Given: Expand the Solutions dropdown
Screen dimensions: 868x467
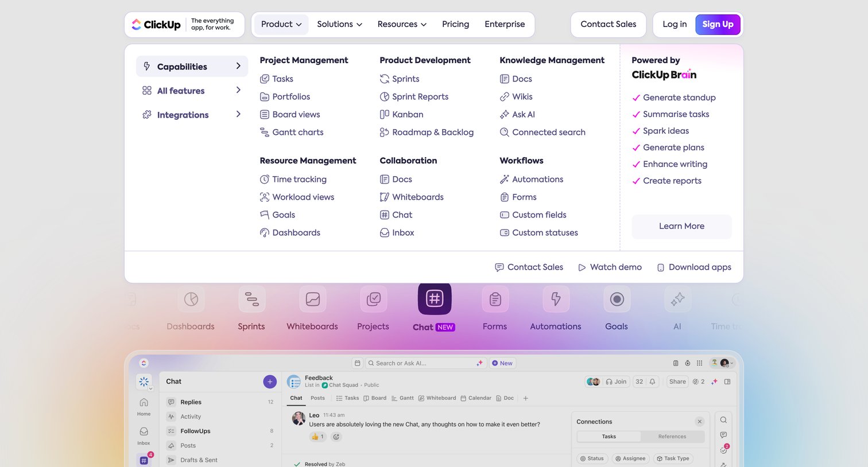Looking at the screenshot, I should [x=339, y=25].
